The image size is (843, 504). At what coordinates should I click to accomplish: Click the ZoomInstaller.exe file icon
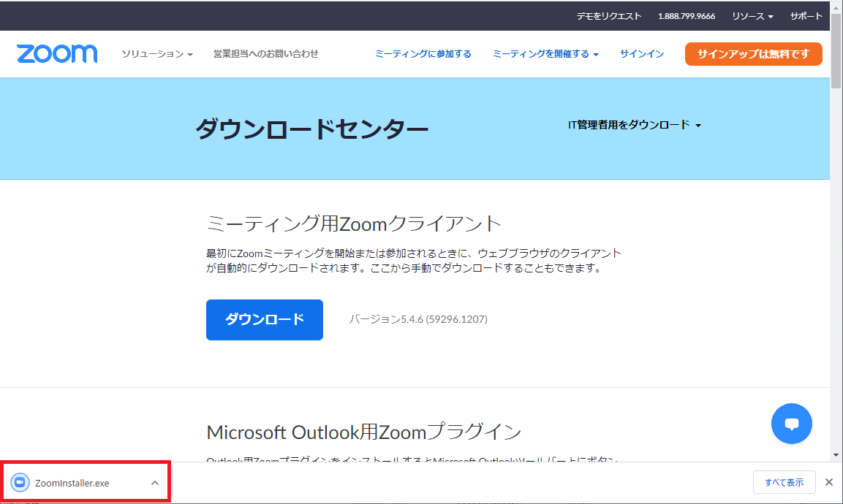[20, 483]
